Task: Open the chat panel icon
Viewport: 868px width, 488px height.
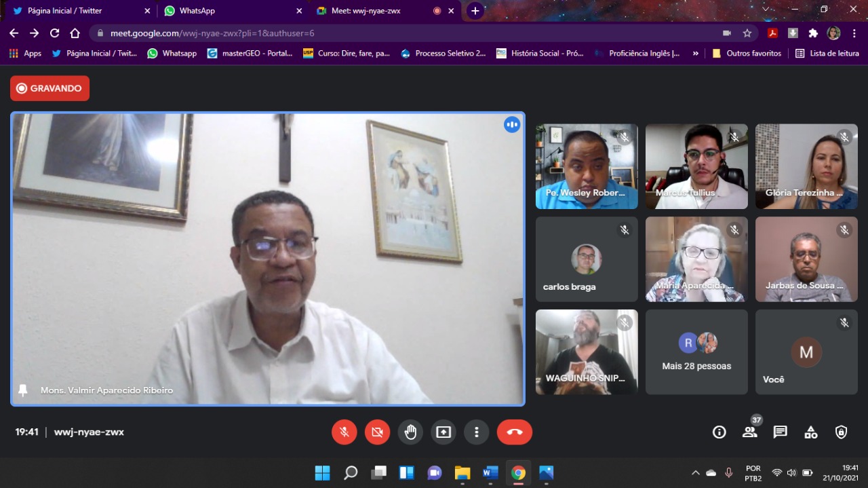Action: point(781,432)
